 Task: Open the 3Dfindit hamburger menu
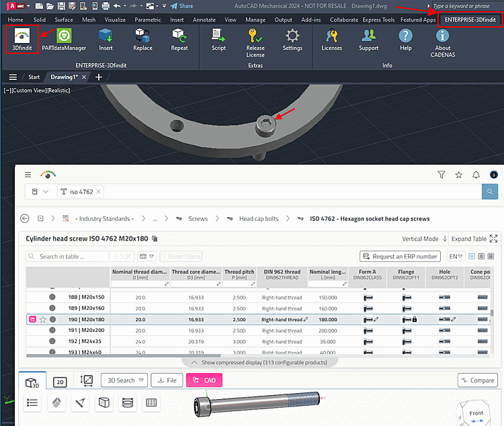click(x=28, y=175)
